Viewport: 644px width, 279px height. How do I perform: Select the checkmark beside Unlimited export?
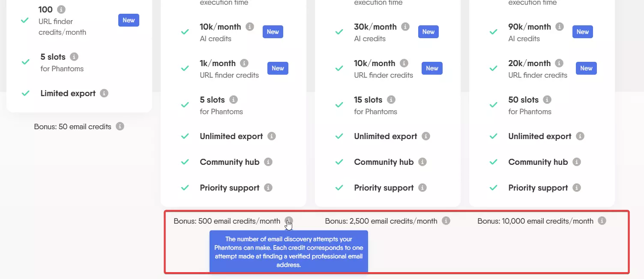(x=185, y=136)
